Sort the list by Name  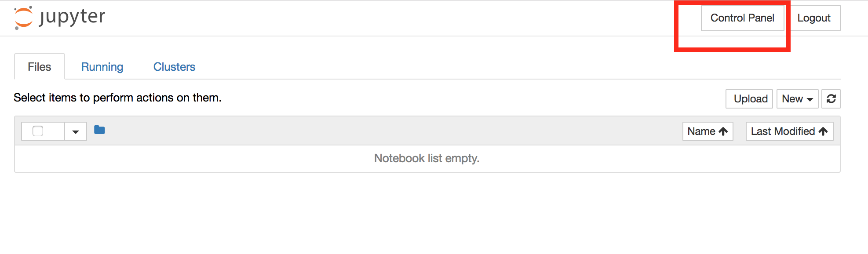708,131
